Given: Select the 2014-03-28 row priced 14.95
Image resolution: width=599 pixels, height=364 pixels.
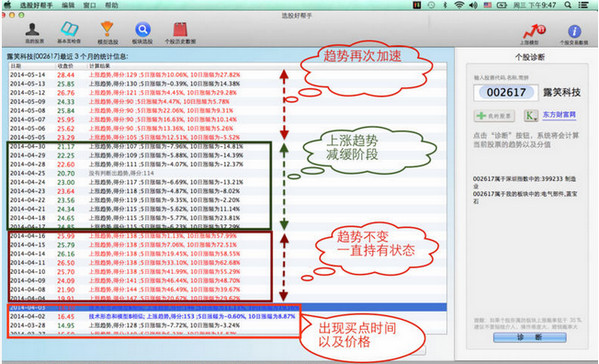Looking at the screenshot, I should [x=228, y=326].
